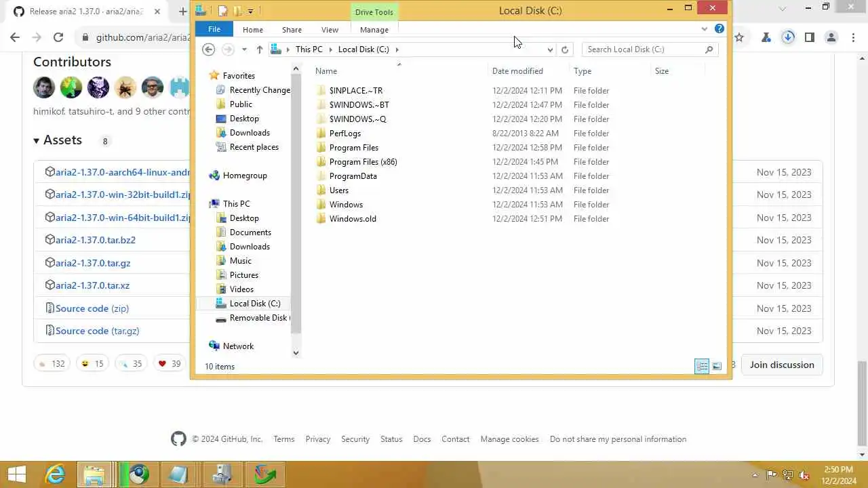The height and width of the screenshot is (488, 868).
Task: Open Videos under This PC
Action: coord(241,289)
